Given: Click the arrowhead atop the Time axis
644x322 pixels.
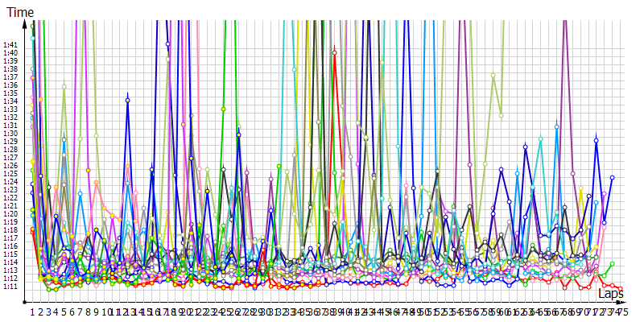Looking at the screenshot, I should coord(27,22).
